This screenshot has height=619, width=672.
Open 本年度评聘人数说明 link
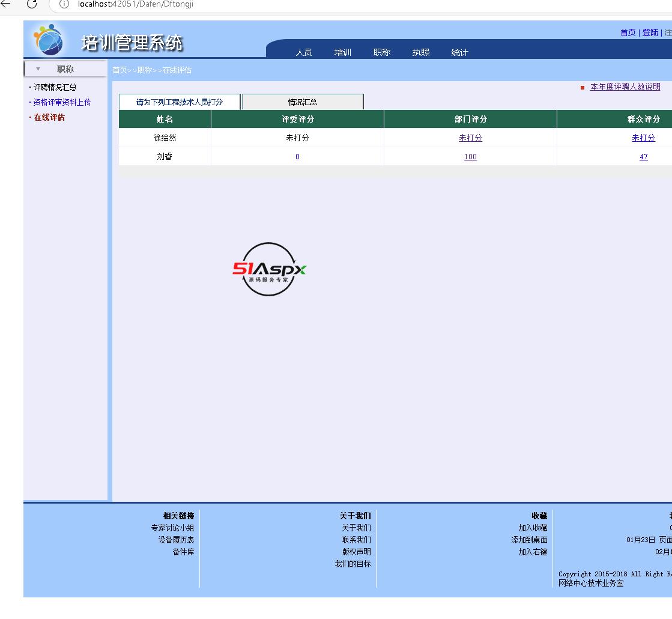pyautogui.click(x=625, y=87)
